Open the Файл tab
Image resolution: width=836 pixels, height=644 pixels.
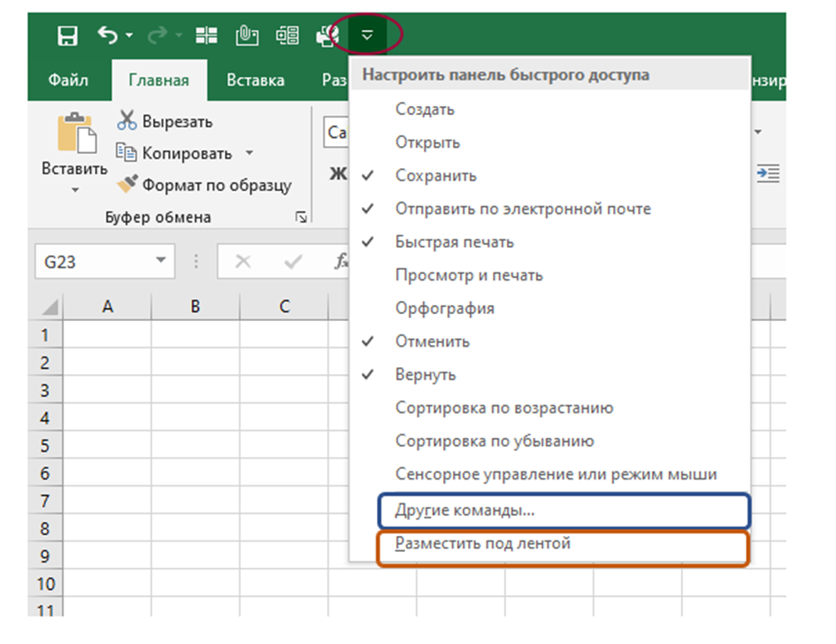(x=68, y=80)
